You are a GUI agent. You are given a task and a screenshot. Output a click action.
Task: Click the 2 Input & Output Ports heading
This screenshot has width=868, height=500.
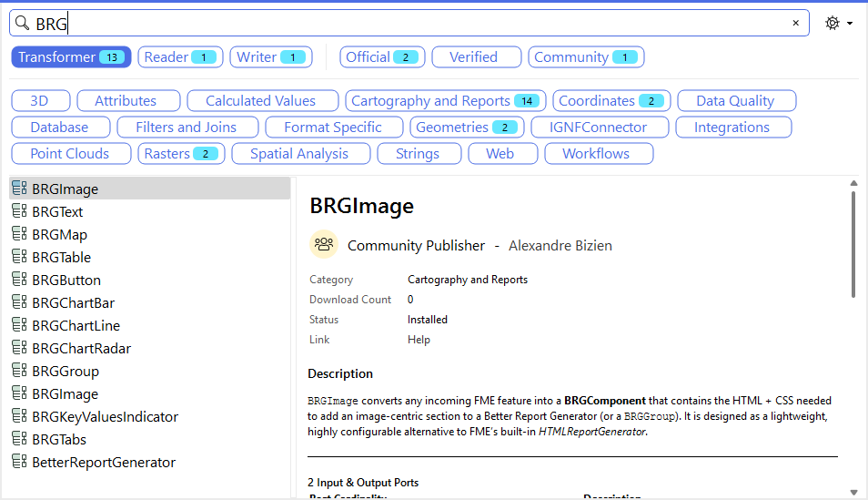[363, 483]
